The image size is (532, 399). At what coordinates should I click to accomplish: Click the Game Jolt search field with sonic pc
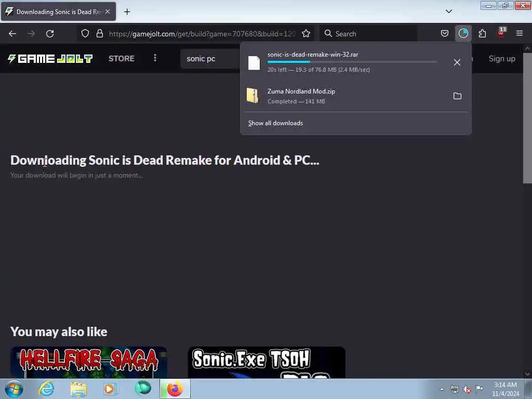point(210,59)
